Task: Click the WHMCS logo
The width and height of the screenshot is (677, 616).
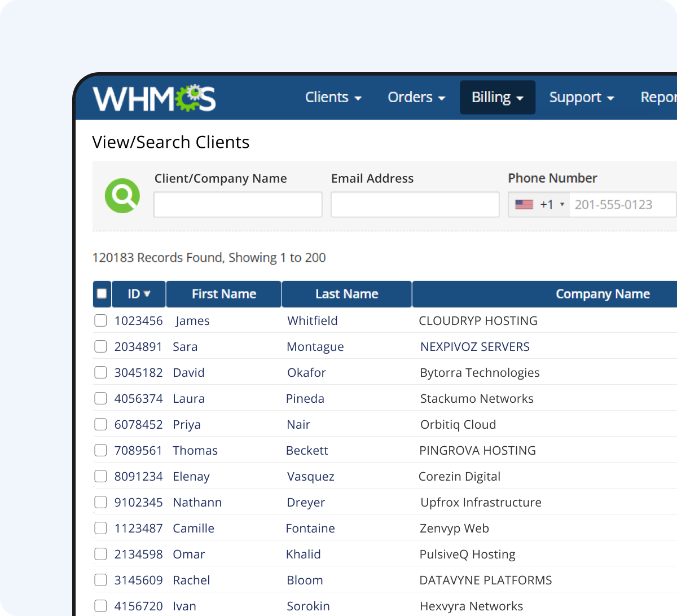Action: click(155, 98)
